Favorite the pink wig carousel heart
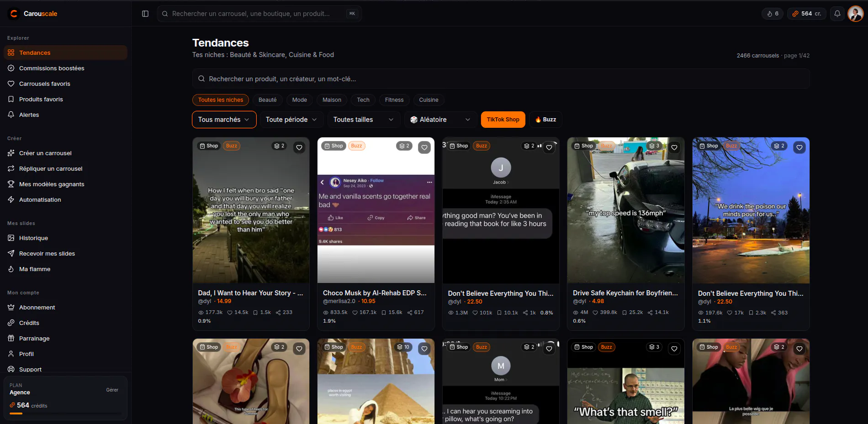The image size is (868, 424). (799, 349)
